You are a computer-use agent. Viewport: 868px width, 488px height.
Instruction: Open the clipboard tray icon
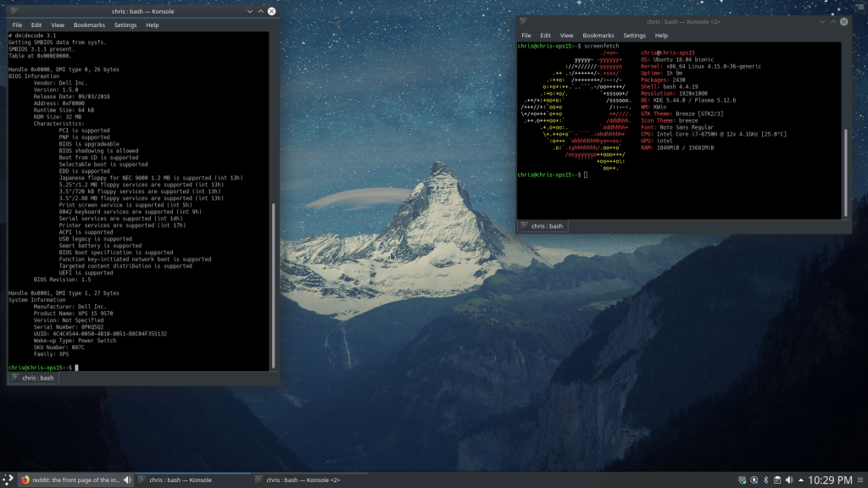777,480
